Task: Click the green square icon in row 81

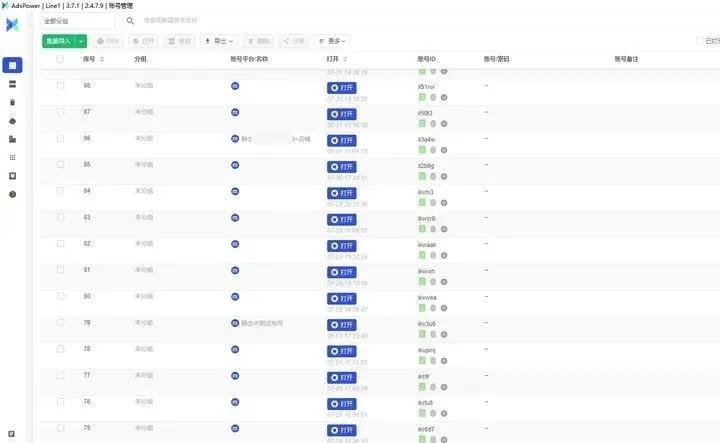Action: 422,281
